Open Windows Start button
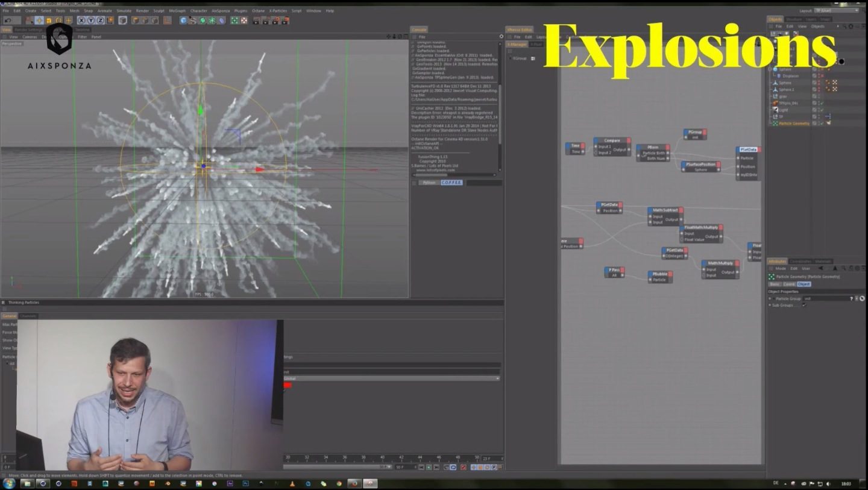The width and height of the screenshot is (868, 490). click(8, 483)
